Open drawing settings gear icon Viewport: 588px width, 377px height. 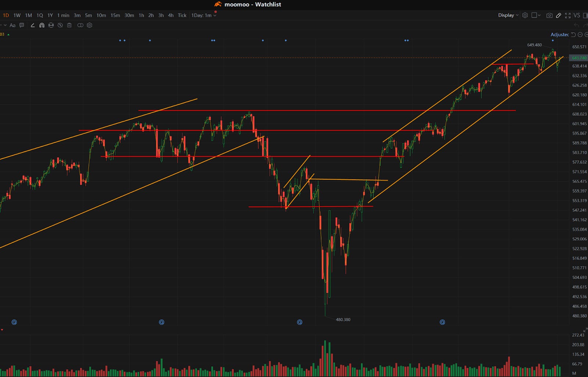pyautogui.click(x=89, y=25)
